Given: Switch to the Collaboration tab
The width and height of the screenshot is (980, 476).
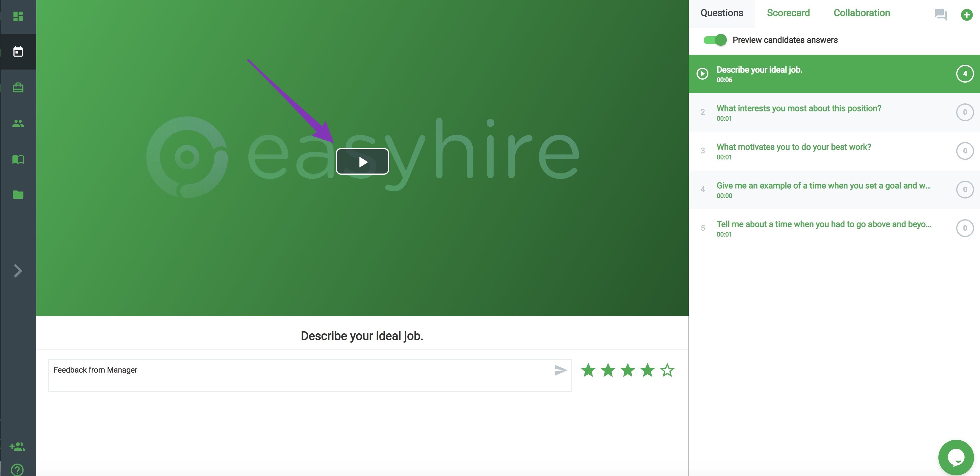Looking at the screenshot, I should pos(861,13).
